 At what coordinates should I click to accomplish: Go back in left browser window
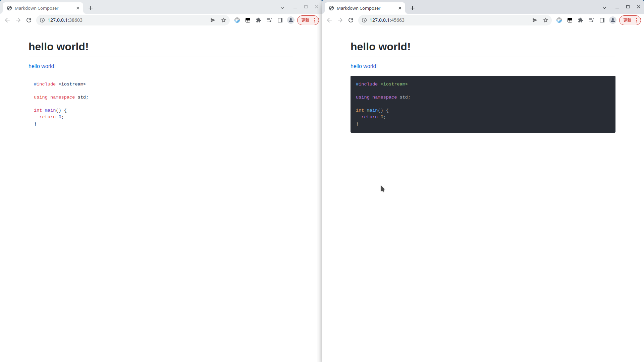[x=7, y=20]
